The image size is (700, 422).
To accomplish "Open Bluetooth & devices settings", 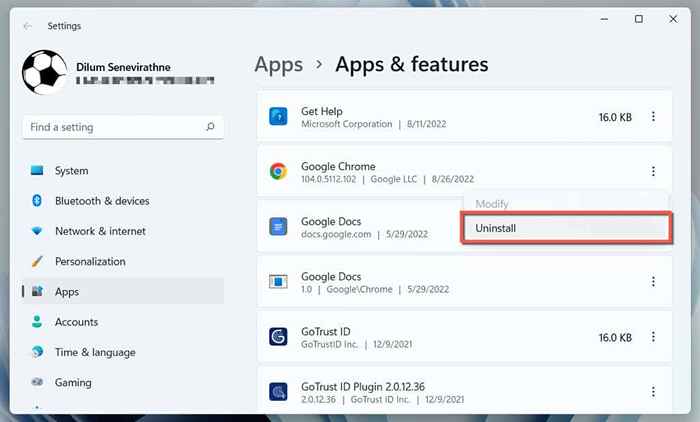I will click(123, 201).
